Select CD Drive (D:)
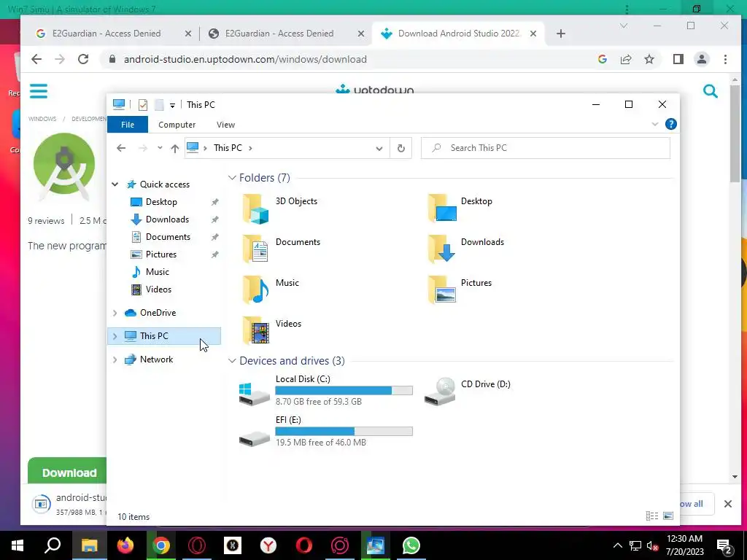This screenshot has width=747, height=560. [468, 391]
